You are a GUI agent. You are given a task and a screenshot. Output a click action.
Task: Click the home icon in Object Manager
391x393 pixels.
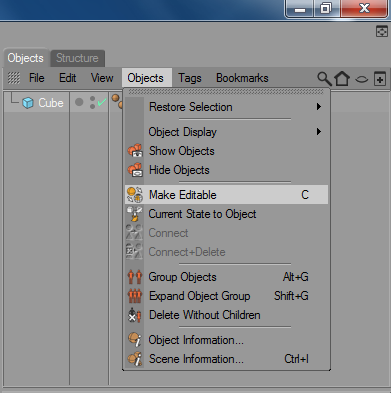click(x=342, y=79)
